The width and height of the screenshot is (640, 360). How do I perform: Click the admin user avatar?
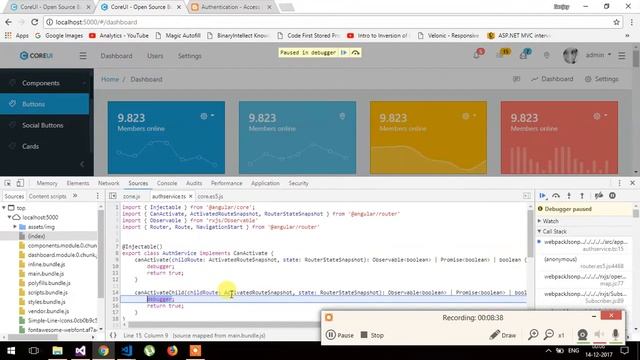click(570, 56)
